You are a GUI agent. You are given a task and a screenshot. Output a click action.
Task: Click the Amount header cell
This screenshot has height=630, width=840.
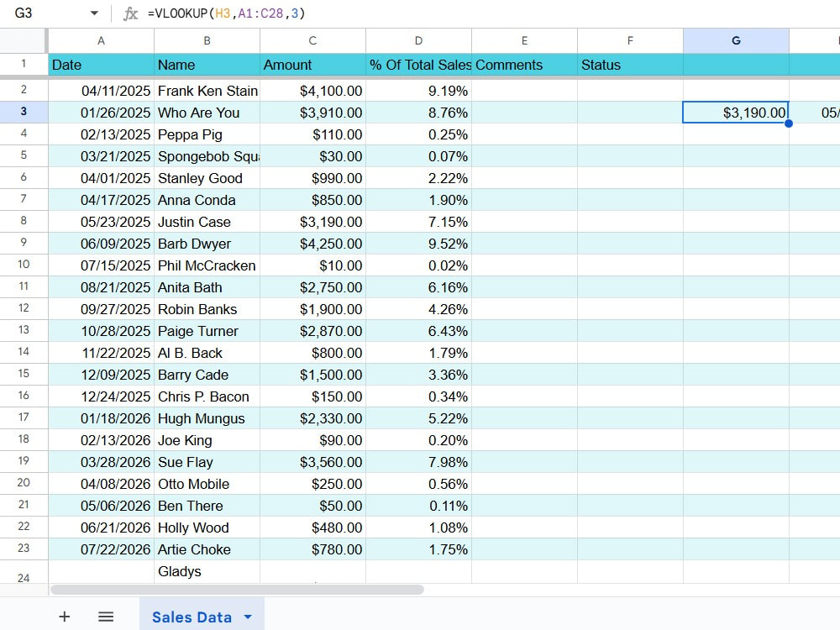[312, 65]
